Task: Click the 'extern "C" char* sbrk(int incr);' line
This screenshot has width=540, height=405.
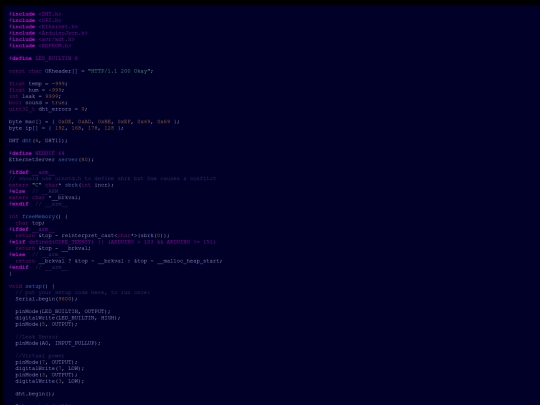Action: 61,185
